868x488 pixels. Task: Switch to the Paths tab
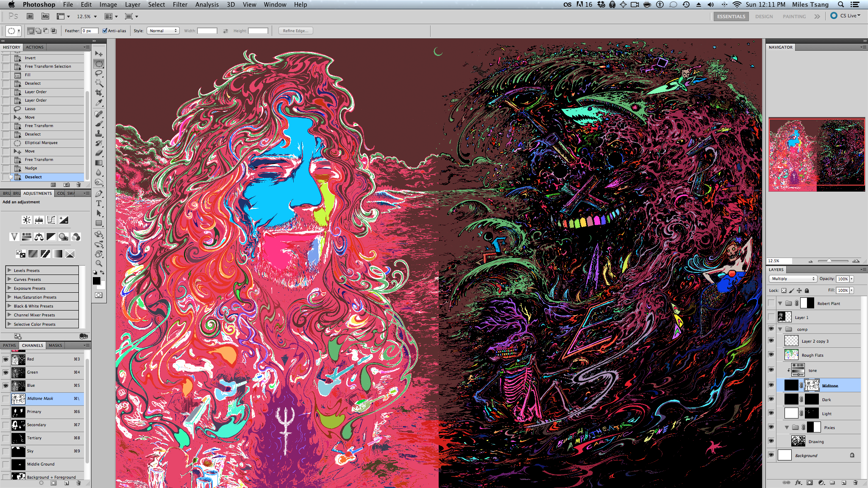[x=9, y=345]
